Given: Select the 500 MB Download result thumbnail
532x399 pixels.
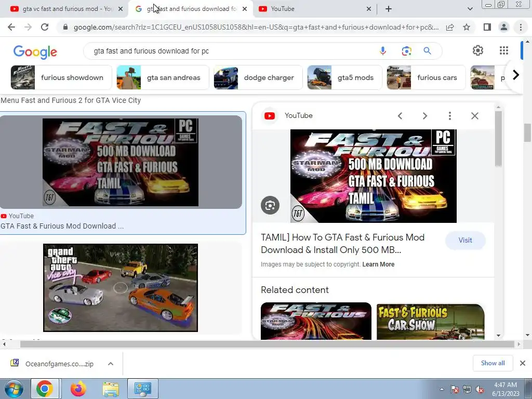Looking at the screenshot, I should [121, 162].
